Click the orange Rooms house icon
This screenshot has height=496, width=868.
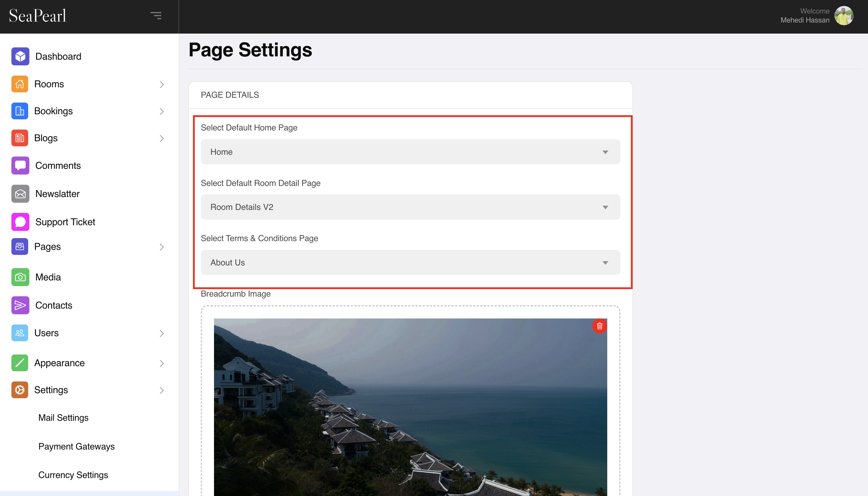[20, 84]
